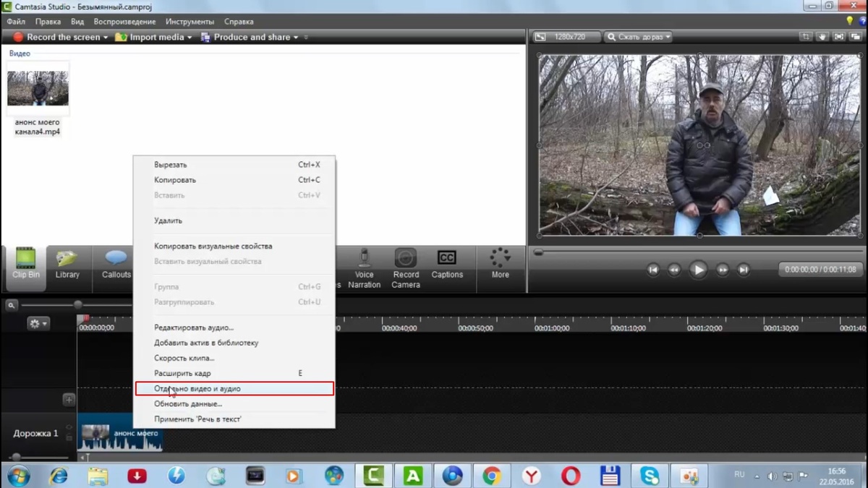Click the Record the screen button
This screenshot has height=488, width=868.
(x=56, y=37)
